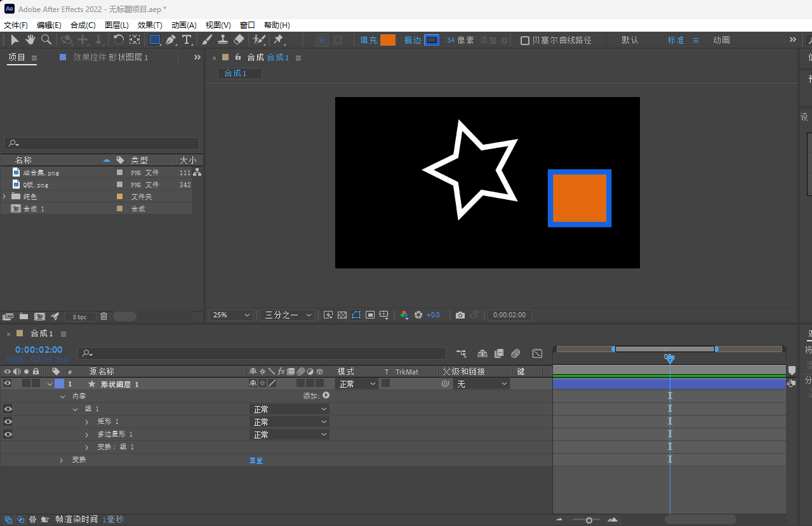This screenshot has width=812, height=526.
Task: Expand the 多边星形 1 group
Action: point(87,435)
